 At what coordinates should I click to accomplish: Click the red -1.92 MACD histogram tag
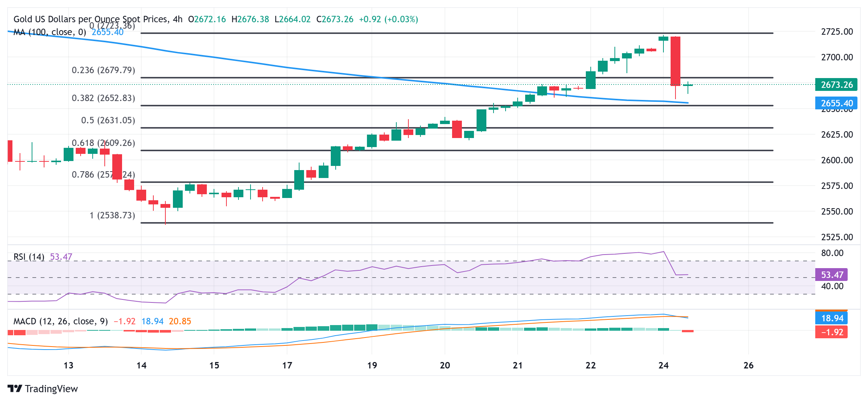click(x=831, y=332)
